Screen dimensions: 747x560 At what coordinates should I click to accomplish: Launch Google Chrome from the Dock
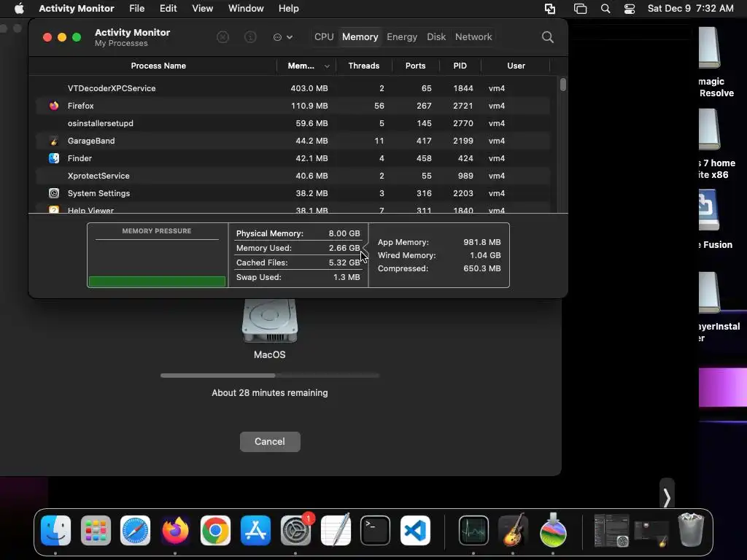click(x=215, y=530)
